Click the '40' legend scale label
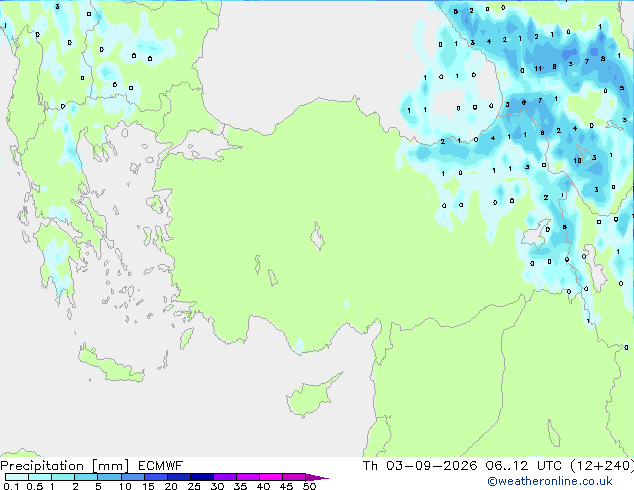Screen dimensions: 634x490 point(263,486)
